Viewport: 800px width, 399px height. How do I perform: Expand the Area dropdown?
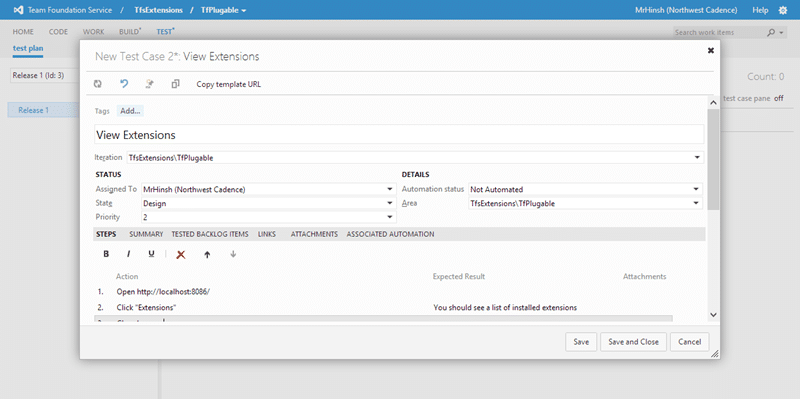(x=695, y=203)
